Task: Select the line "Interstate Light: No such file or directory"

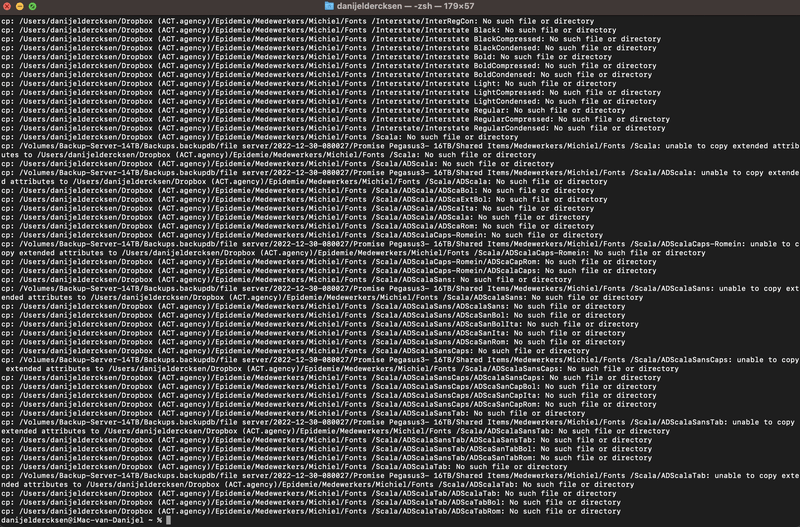Action: (x=309, y=84)
